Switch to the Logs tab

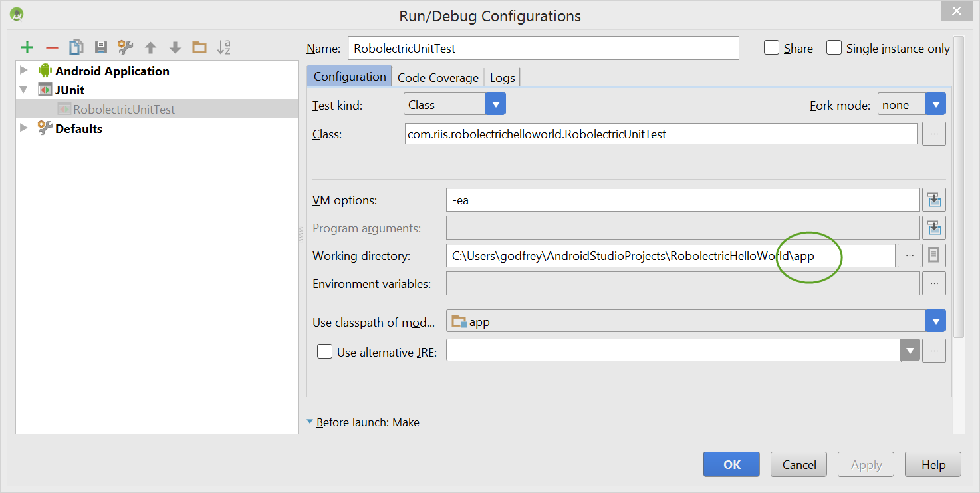[502, 77]
